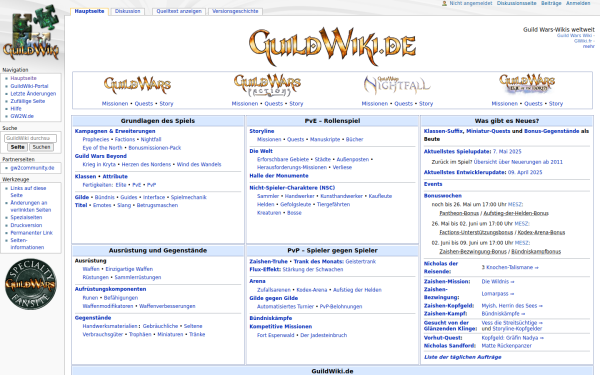Image resolution: width=600 pixels, height=375 pixels.
Task: Open the Diskussionsseite link at top
Action: [x=517, y=3]
